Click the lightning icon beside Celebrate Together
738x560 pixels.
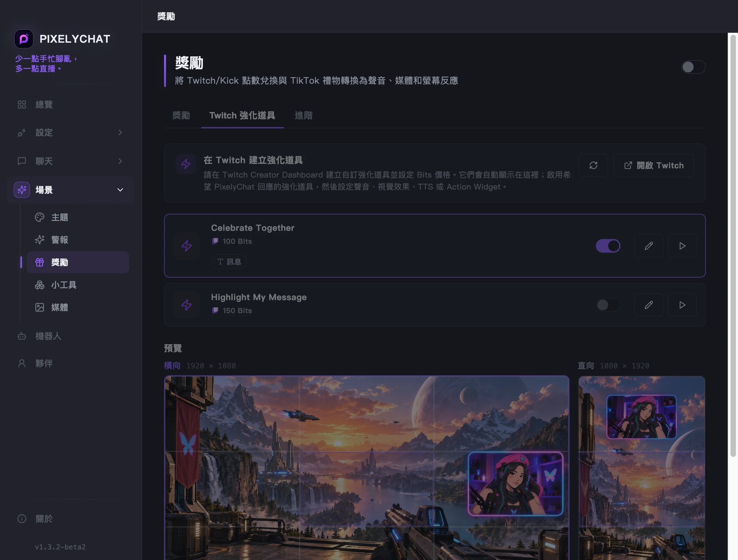tap(187, 246)
